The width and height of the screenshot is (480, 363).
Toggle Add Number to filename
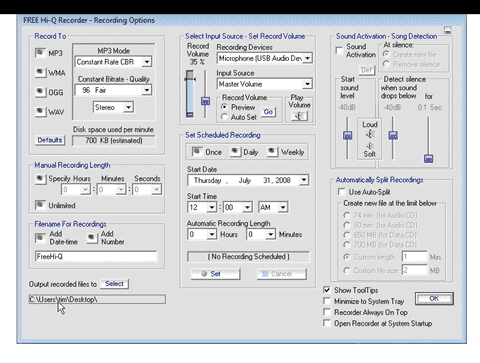tap(92, 238)
